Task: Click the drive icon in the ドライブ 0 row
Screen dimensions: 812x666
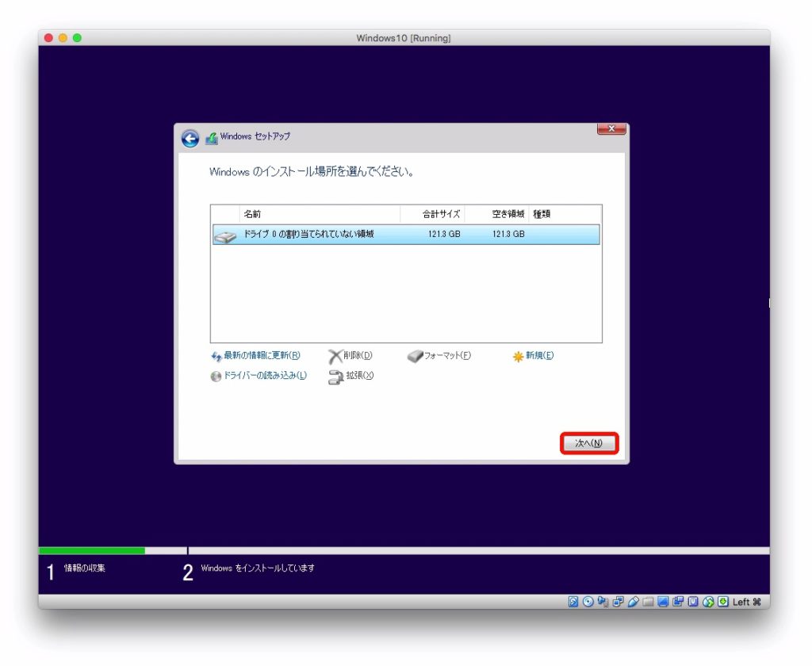Action: point(225,236)
